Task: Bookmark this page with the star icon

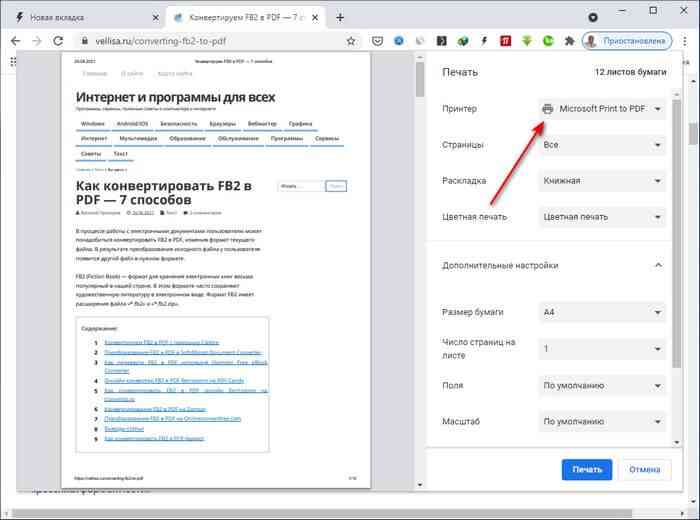Action: (x=351, y=41)
